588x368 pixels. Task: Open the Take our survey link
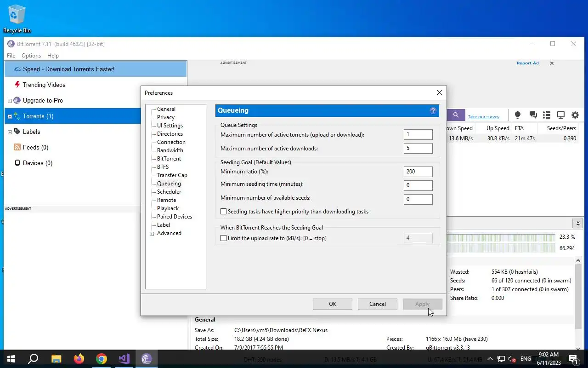point(484,117)
